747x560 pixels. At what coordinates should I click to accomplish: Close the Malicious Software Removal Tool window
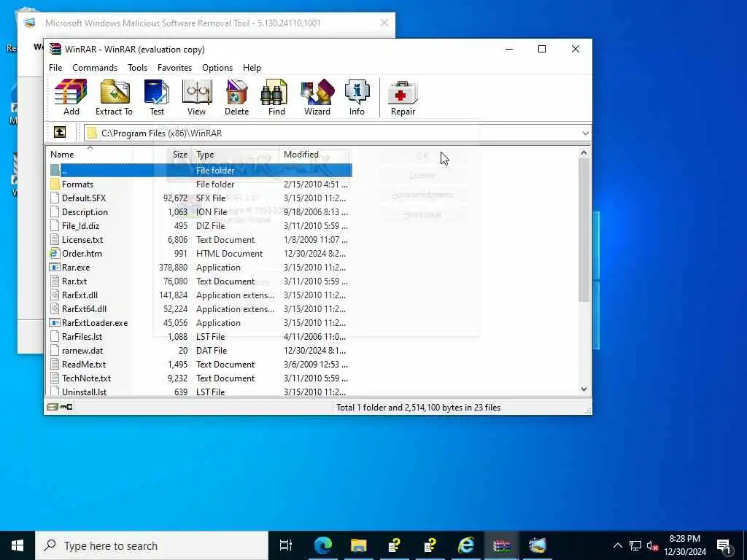tap(384, 23)
